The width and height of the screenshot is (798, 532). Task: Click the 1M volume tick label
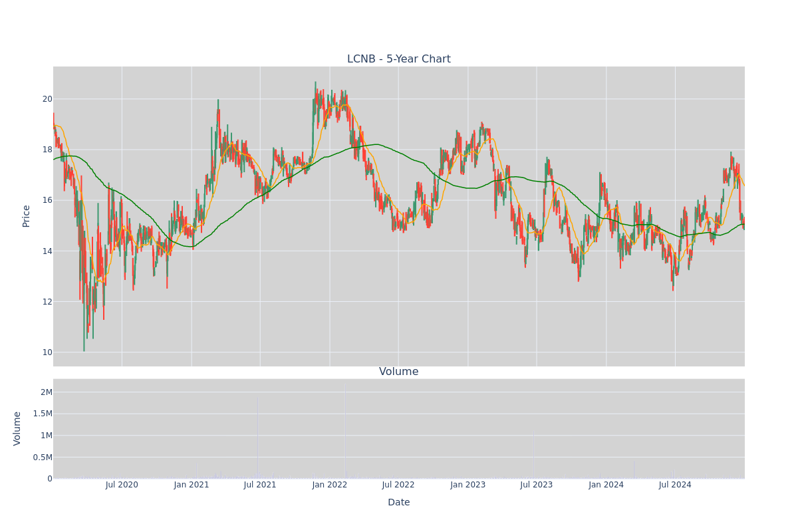coord(47,436)
